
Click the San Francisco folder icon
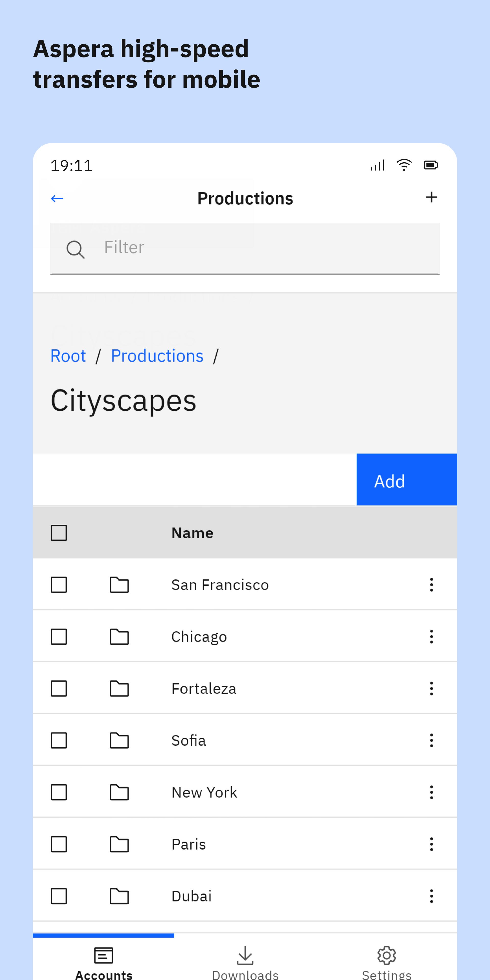pos(119,585)
